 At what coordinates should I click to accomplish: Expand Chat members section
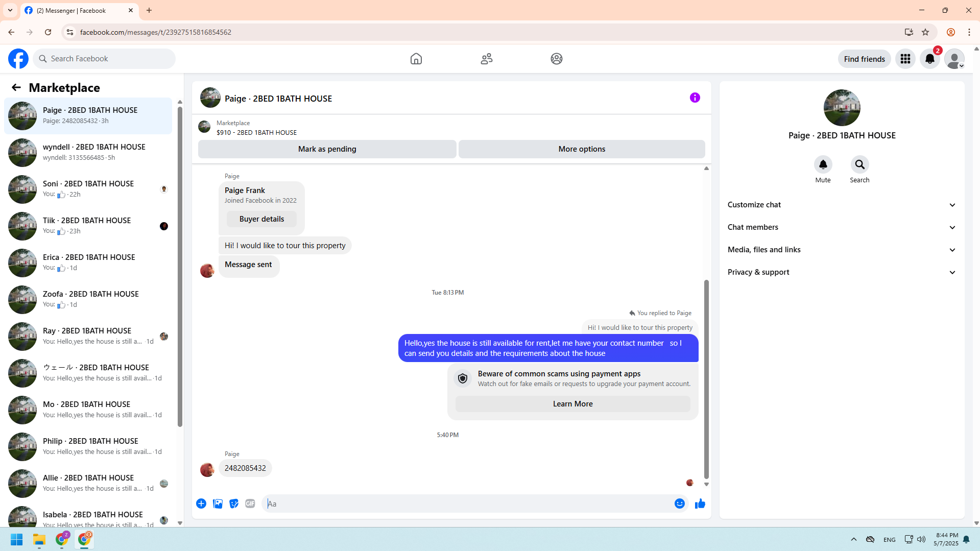click(x=842, y=227)
